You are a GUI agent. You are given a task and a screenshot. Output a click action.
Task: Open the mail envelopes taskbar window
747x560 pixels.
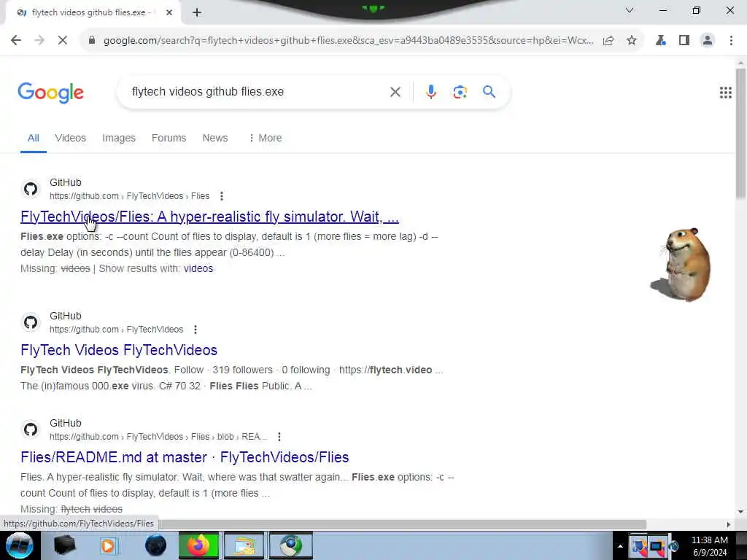[244, 545]
